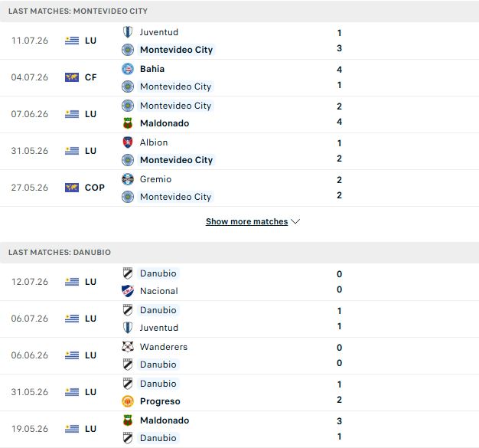
Task: Open the Danubio vs Nacional match row
Action: tap(239, 282)
